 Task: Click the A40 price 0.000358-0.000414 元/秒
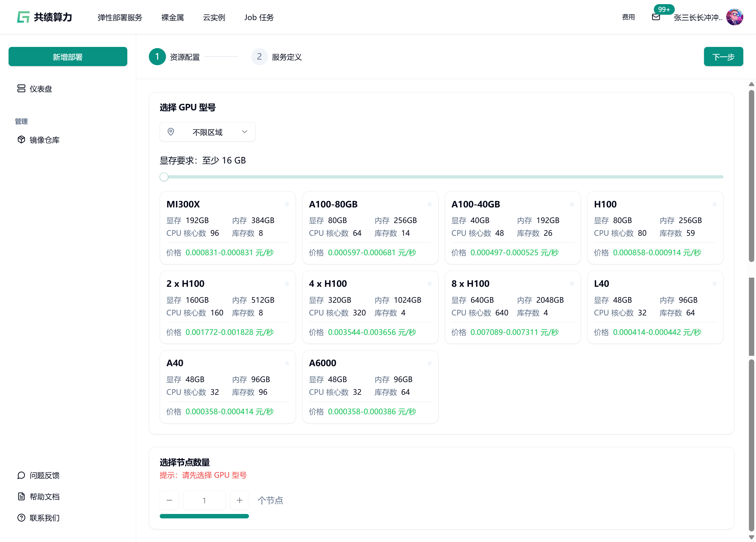coord(229,411)
